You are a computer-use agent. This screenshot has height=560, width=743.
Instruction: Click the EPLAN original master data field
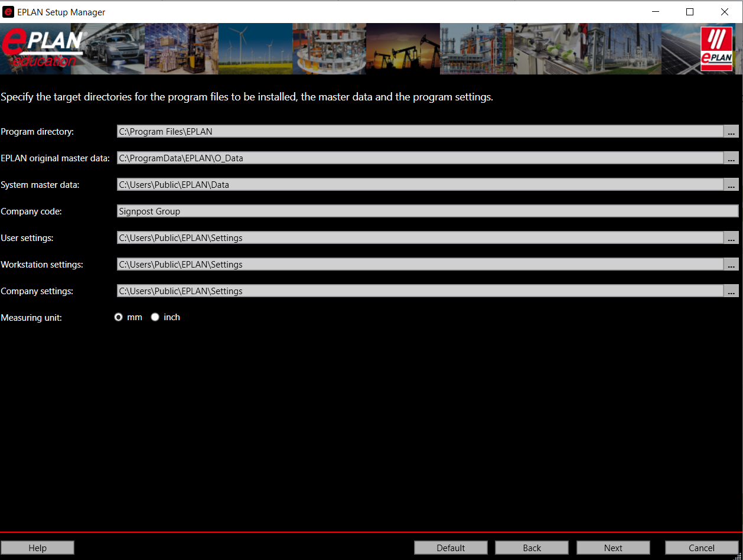[420, 158]
